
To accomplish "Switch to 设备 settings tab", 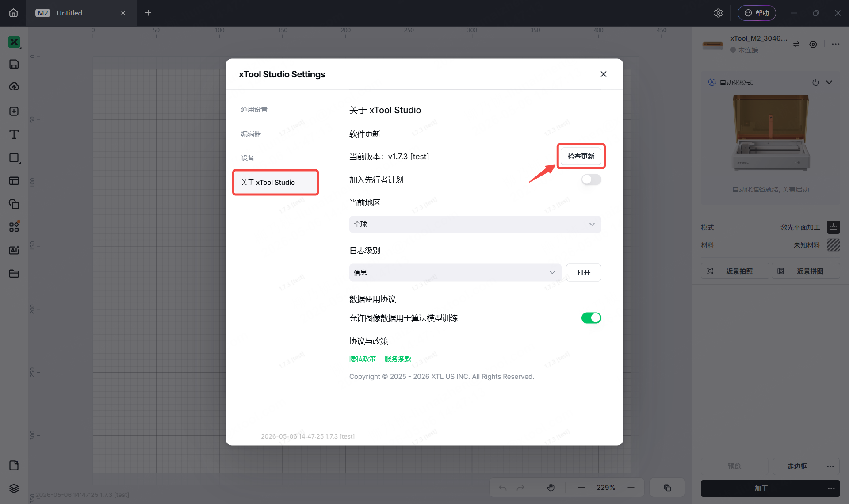I will 248,158.
